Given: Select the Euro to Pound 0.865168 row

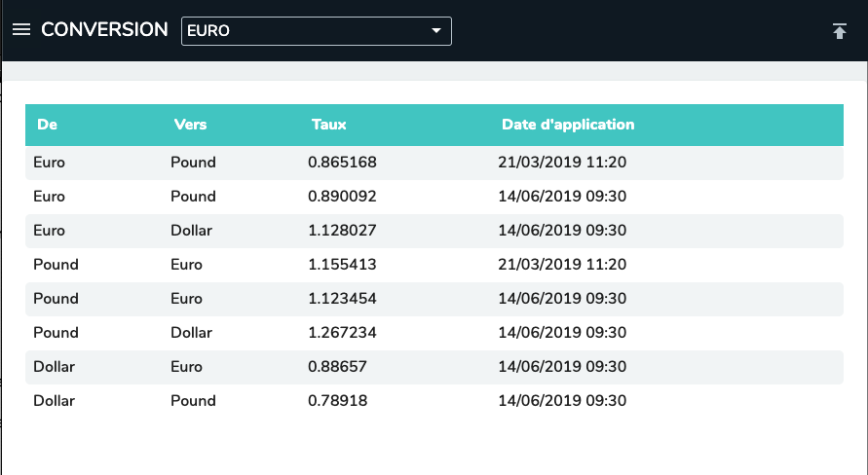Looking at the screenshot, I should (x=434, y=163).
